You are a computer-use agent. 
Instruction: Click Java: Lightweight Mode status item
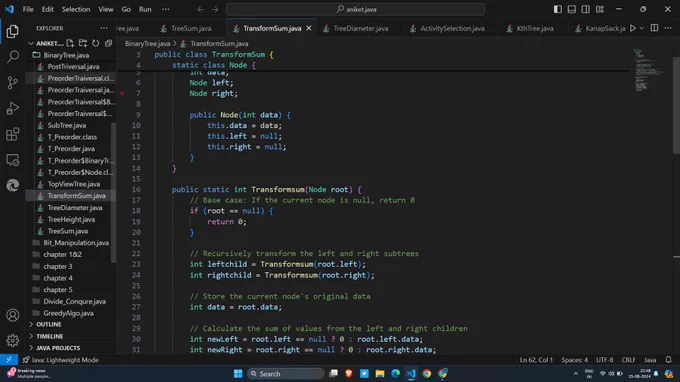pyautogui.click(x=60, y=360)
